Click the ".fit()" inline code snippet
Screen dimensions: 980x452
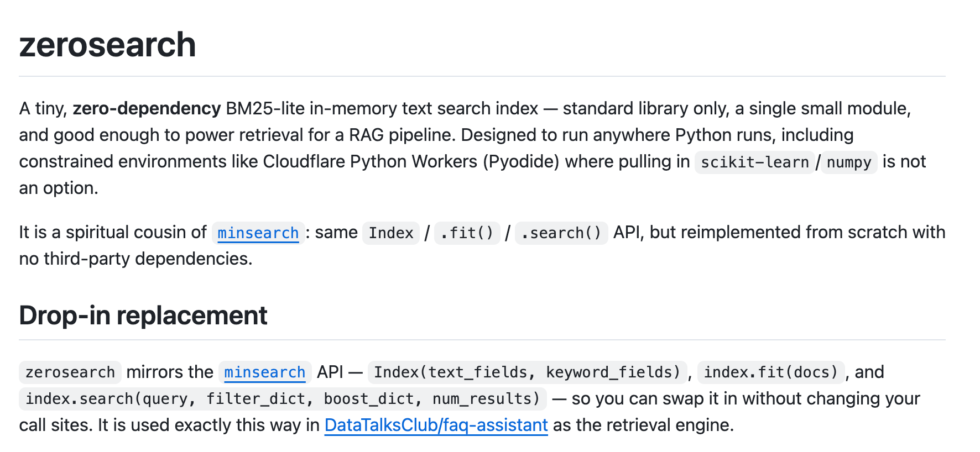click(467, 233)
